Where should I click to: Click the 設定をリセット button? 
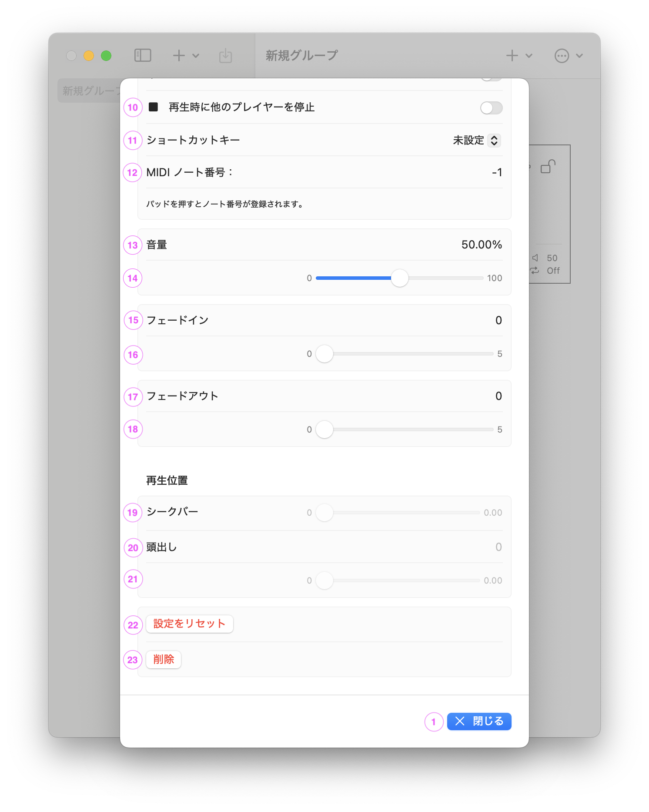click(190, 624)
